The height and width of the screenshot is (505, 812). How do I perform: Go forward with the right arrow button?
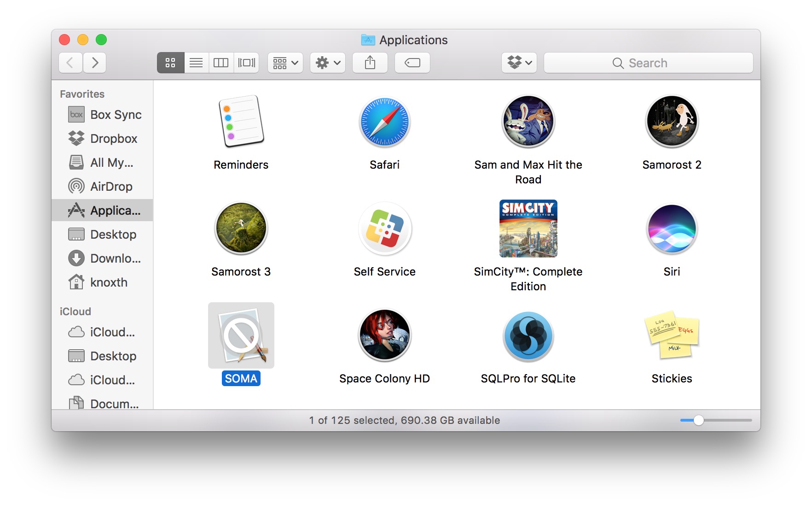94,63
